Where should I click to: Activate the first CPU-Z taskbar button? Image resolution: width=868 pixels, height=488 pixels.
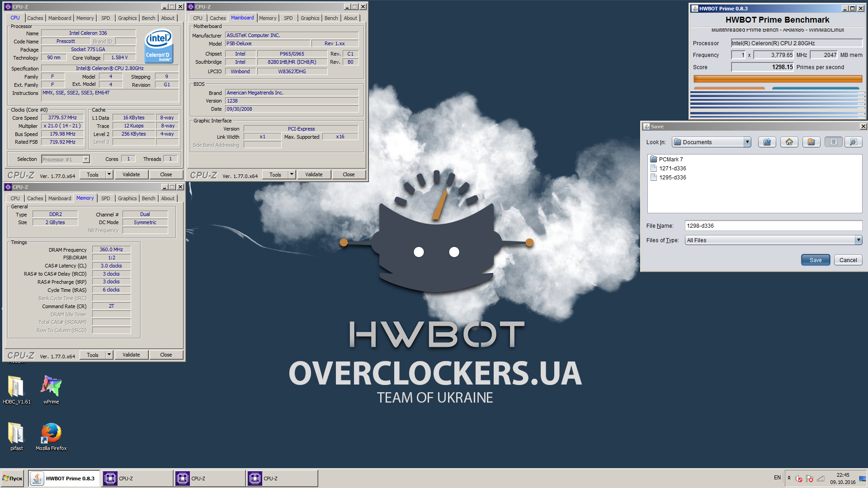point(137,478)
